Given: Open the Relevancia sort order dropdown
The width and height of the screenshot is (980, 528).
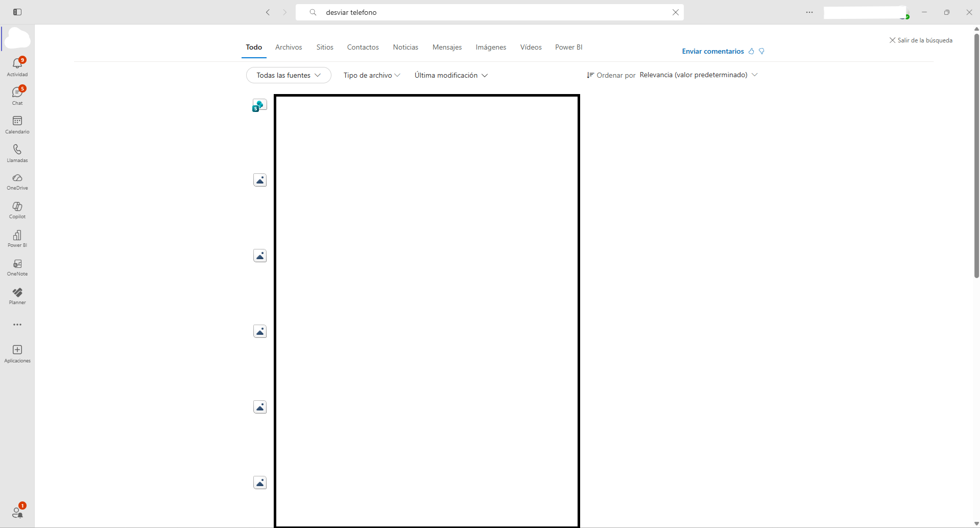Looking at the screenshot, I should [698, 75].
